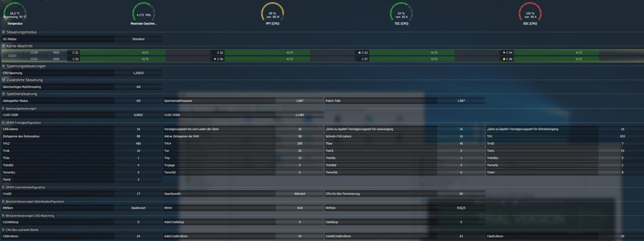Click the gold star icon beside C 08
The height and width of the screenshot is (241, 644).
504,59
